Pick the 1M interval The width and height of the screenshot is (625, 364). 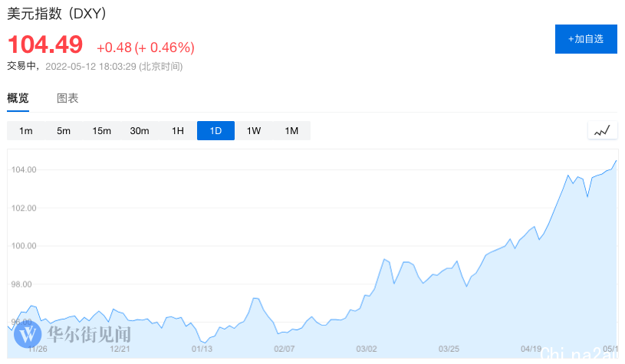click(x=291, y=130)
